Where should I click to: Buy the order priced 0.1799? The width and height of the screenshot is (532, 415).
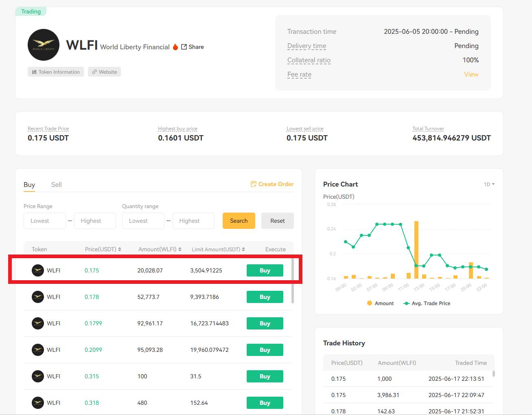pyautogui.click(x=265, y=323)
